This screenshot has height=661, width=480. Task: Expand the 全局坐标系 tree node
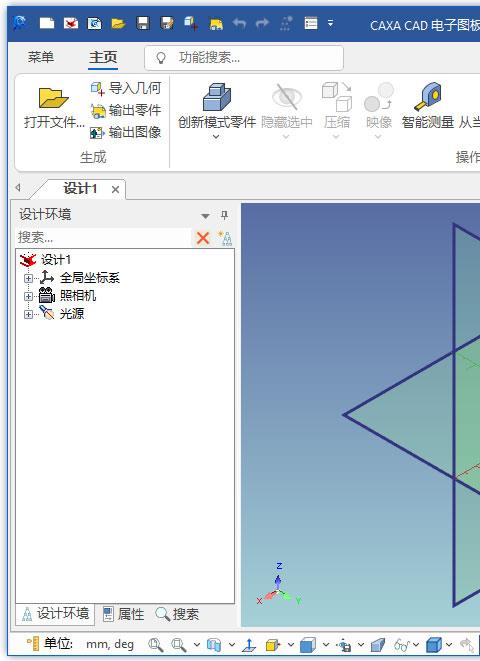[x=28, y=278]
